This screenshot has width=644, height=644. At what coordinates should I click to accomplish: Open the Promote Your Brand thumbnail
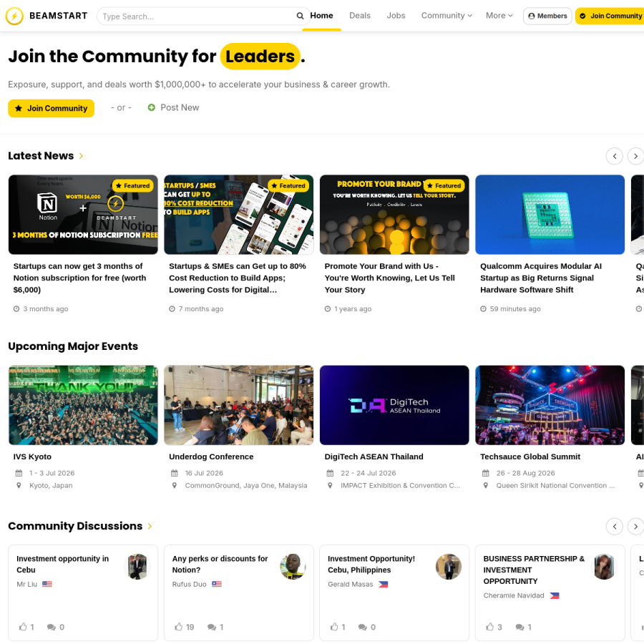(x=394, y=215)
